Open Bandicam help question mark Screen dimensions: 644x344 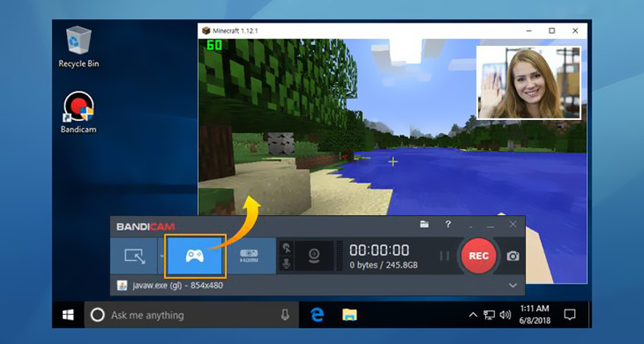pyautogui.click(x=448, y=225)
